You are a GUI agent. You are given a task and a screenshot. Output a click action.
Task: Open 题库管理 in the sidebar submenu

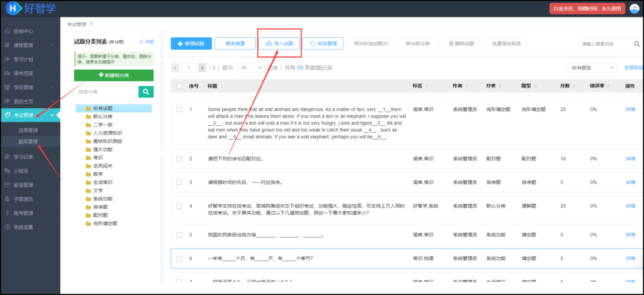(x=28, y=142)
